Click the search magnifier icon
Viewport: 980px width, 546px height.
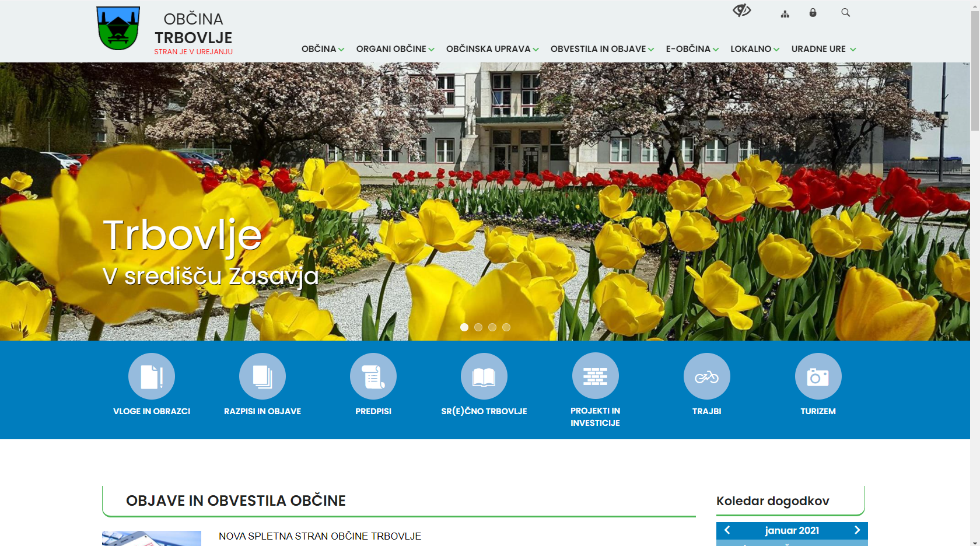pos(845,12)
